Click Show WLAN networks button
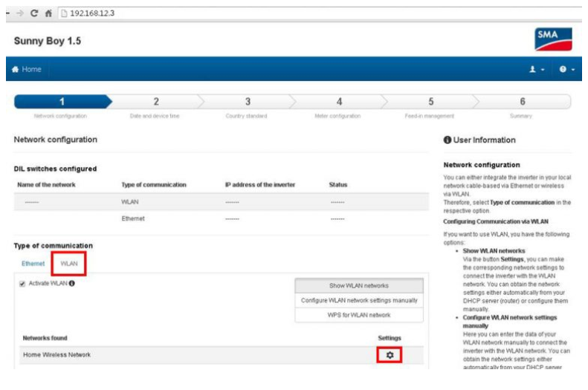 coord(359,285)
